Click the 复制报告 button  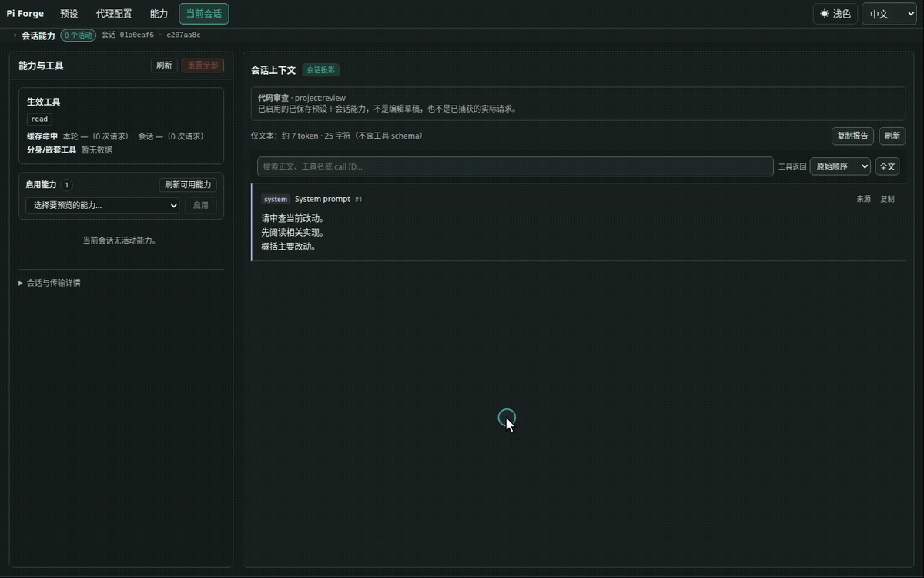pyautogui.click(x=852, y=136)
